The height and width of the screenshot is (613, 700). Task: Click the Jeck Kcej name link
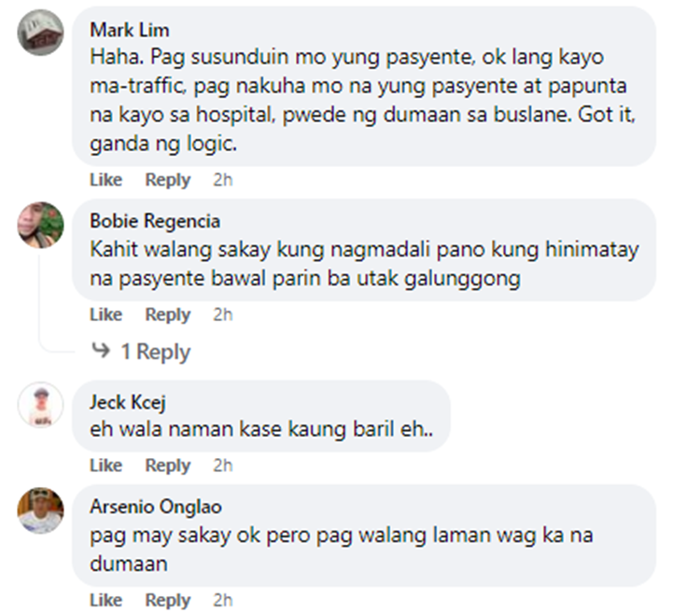coord(128,402)
